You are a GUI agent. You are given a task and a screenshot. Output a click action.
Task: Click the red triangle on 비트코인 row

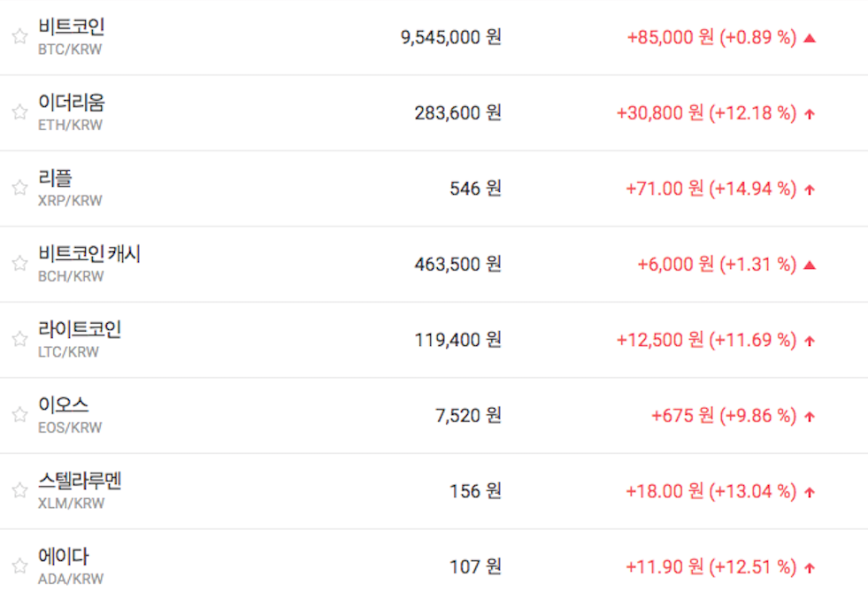click(x=809, y=38)
